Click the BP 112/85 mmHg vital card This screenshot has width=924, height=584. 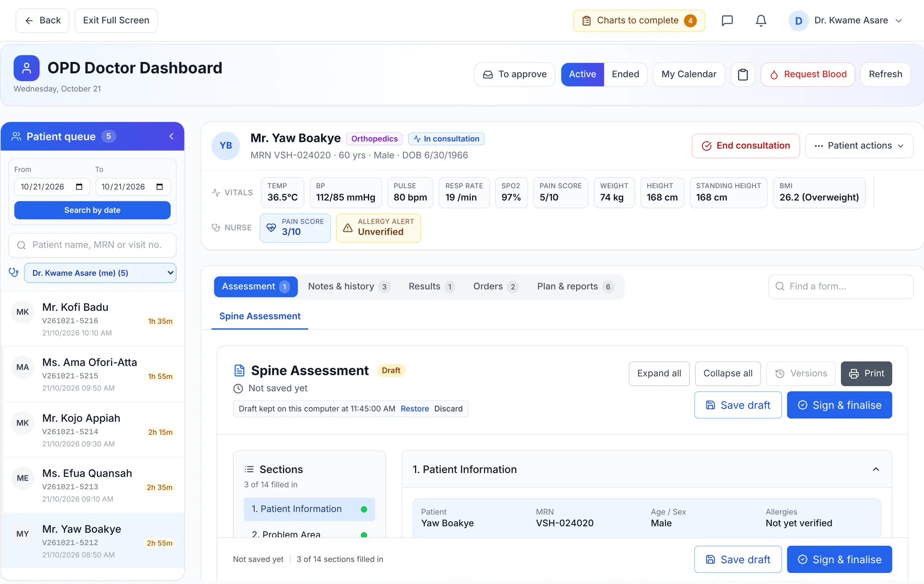[x=346, y=193]
